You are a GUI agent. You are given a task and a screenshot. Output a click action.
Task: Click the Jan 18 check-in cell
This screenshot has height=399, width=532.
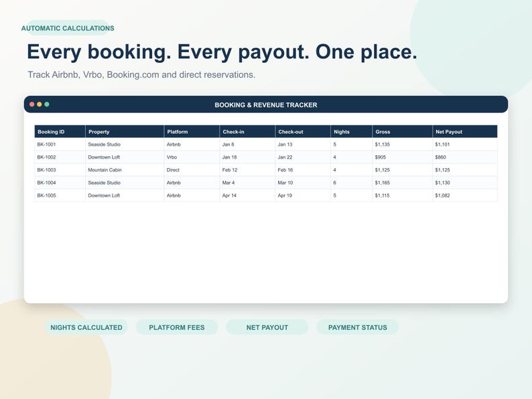(x=247, y=157)
